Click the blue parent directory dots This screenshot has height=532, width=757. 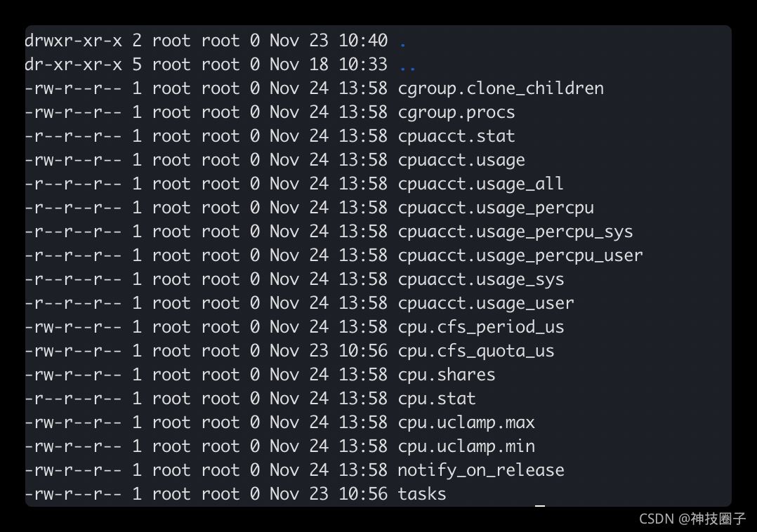click(407, 67)
